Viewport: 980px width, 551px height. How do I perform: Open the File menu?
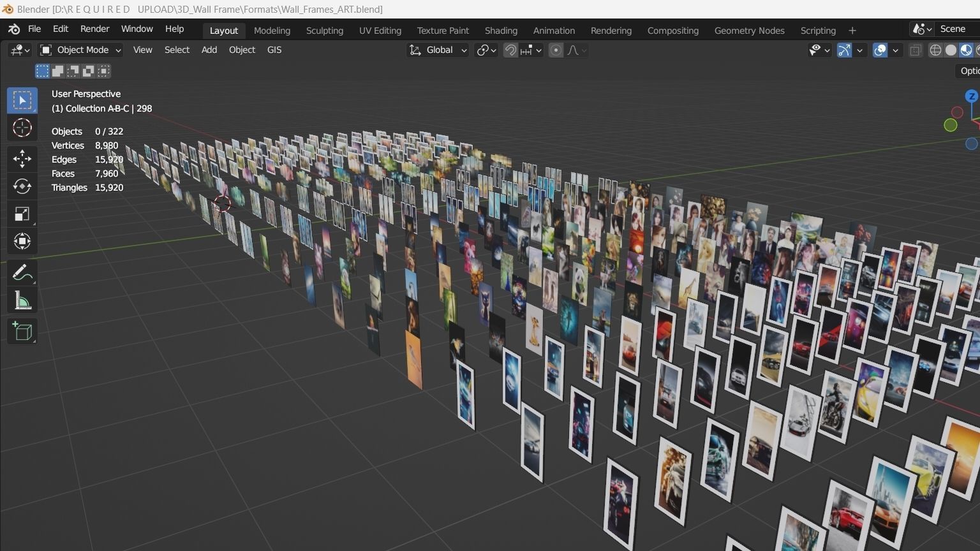pos(34,29)
